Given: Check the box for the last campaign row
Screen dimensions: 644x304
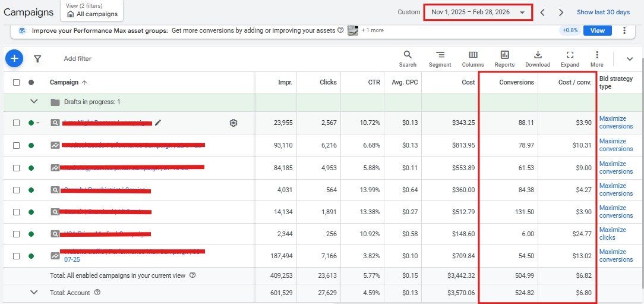Looking at the screenshot, I should [x=17, y=256].
